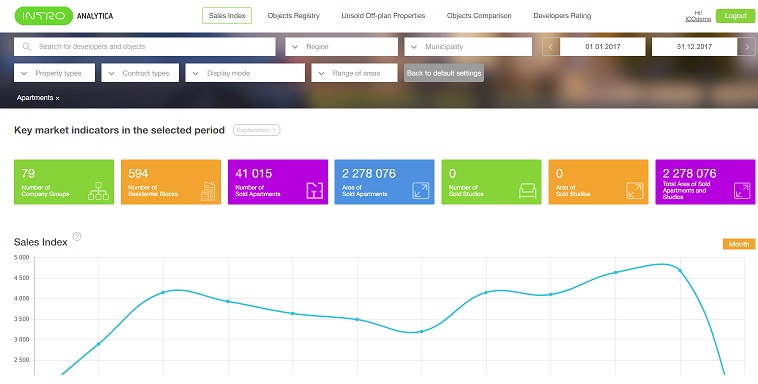
Task: Open the Display mode dropdown
Action: (x=245, y=73)
